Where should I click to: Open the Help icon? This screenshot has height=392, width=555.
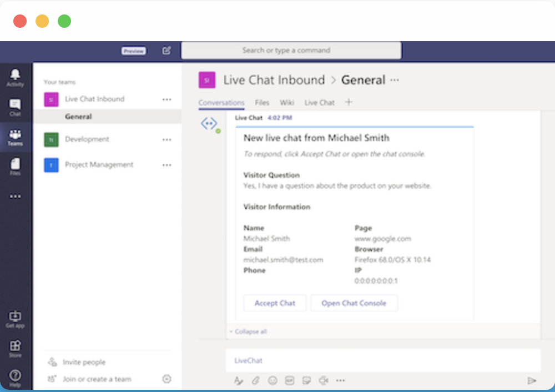point(15,375)
